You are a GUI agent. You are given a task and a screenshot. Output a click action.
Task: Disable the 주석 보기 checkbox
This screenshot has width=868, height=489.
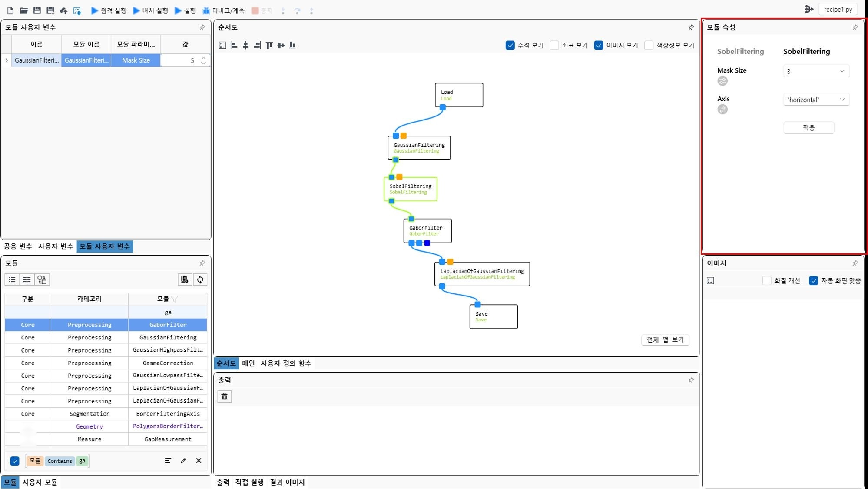[x=510, y=45]
